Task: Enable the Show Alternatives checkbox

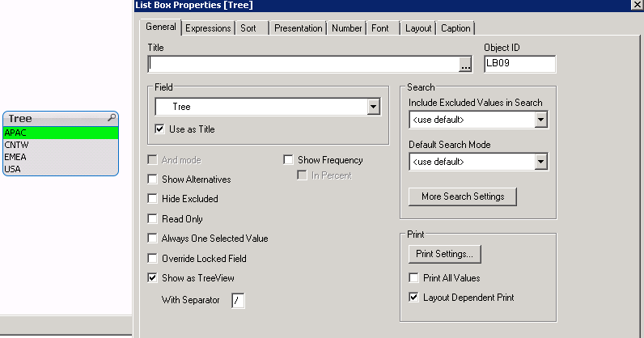Action: (153, 180)
